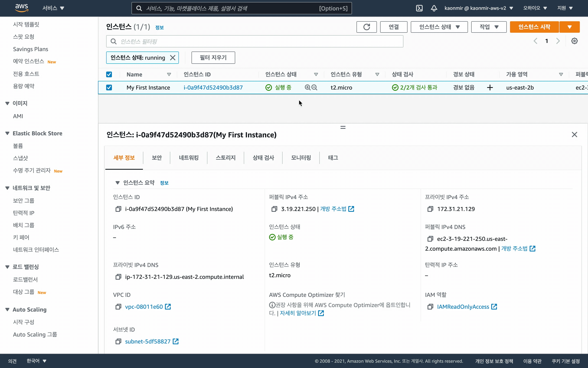Open the launch instance split-button arrow
The image size is (588, 368).
pos(570,27)
